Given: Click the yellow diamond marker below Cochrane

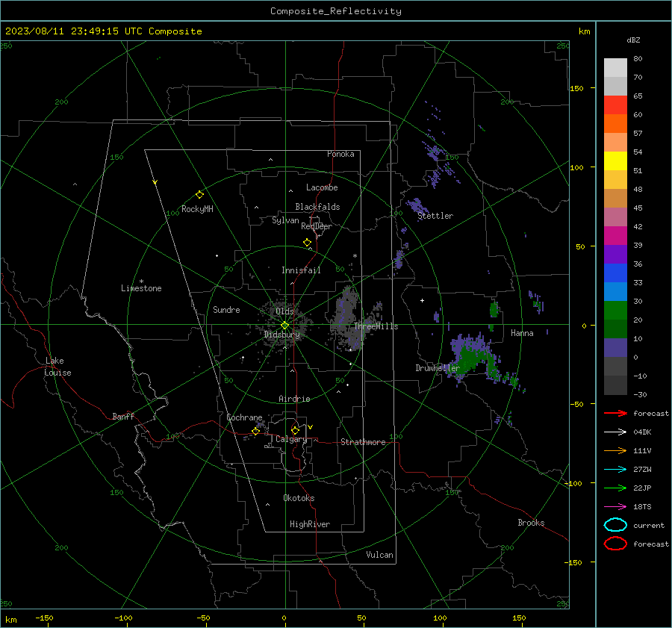Looking at the screenshot, I should 256,432.
